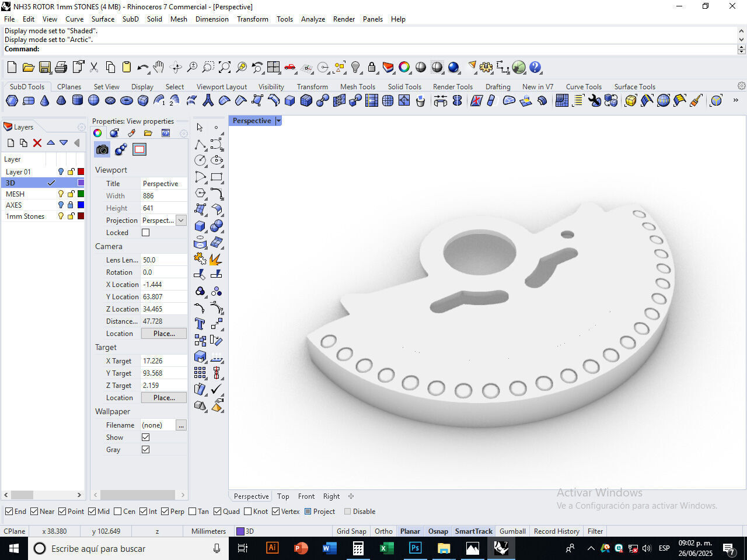Click the Open file folder icon
The height and width of the screenshot is (560, 747).
click(x=28, y=67)
